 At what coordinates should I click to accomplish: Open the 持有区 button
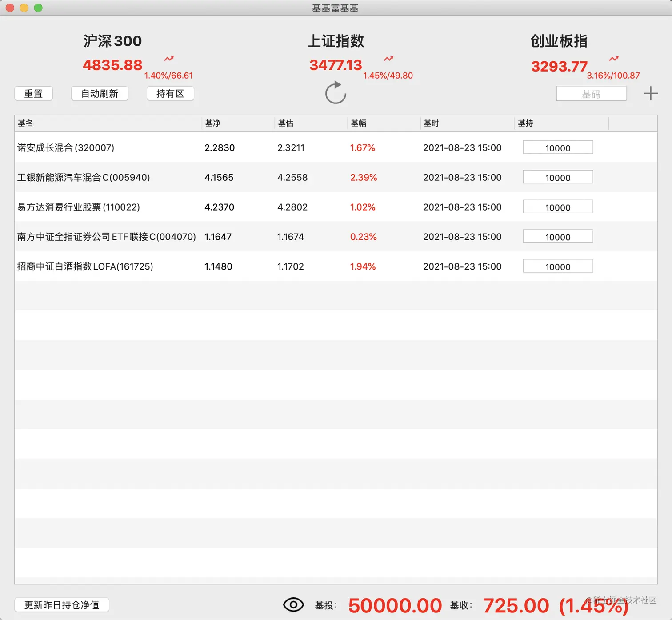pos(170,94)
